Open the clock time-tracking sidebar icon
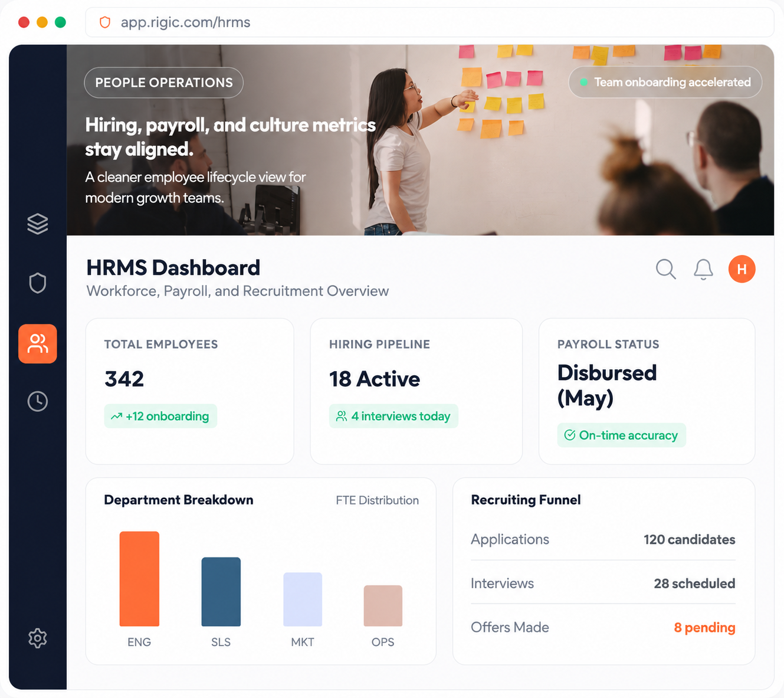The image size is (784, 698). pos(38,401)
